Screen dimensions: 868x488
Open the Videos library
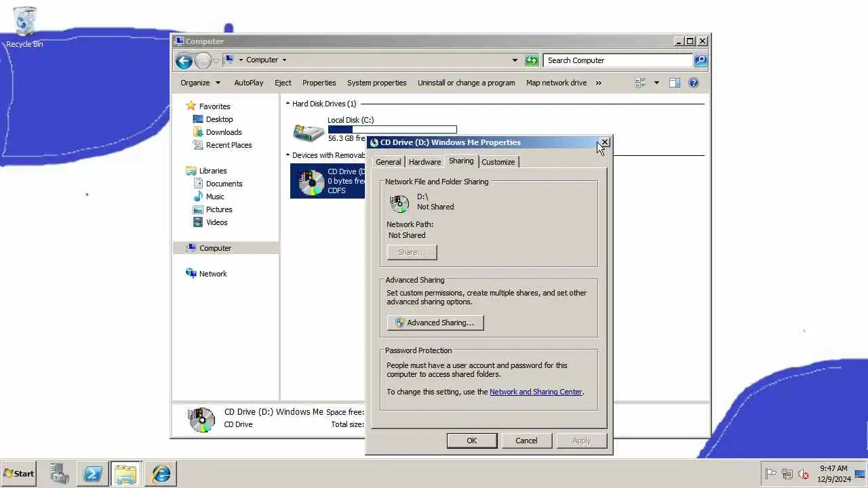(217, 222)
